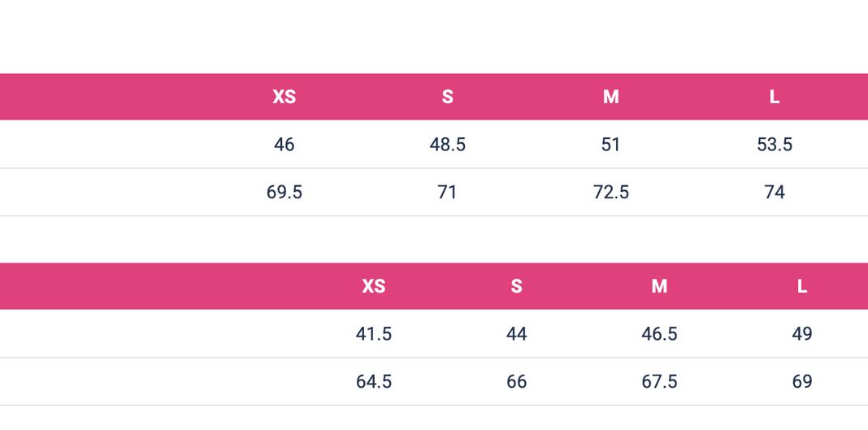Click the XS header in the lower table
Image resolution: width=868 pixels, height=430 pixels.
373,286
